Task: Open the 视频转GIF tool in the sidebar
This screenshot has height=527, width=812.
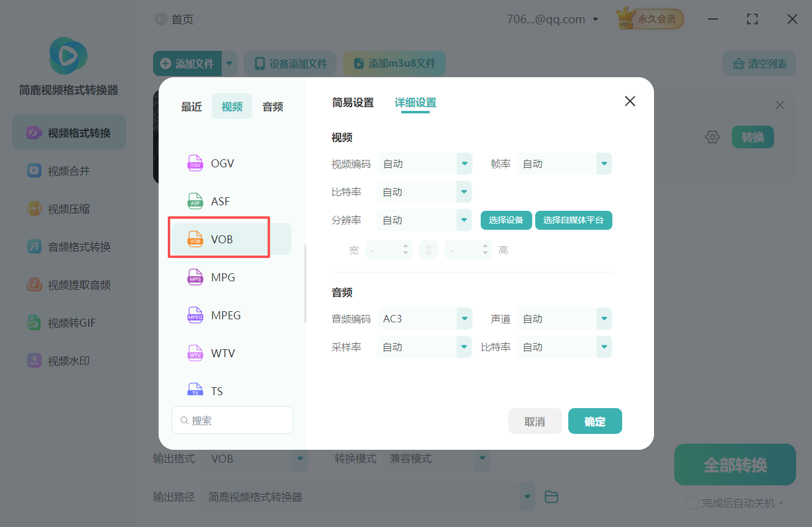Action: click(x=68, y=322)
